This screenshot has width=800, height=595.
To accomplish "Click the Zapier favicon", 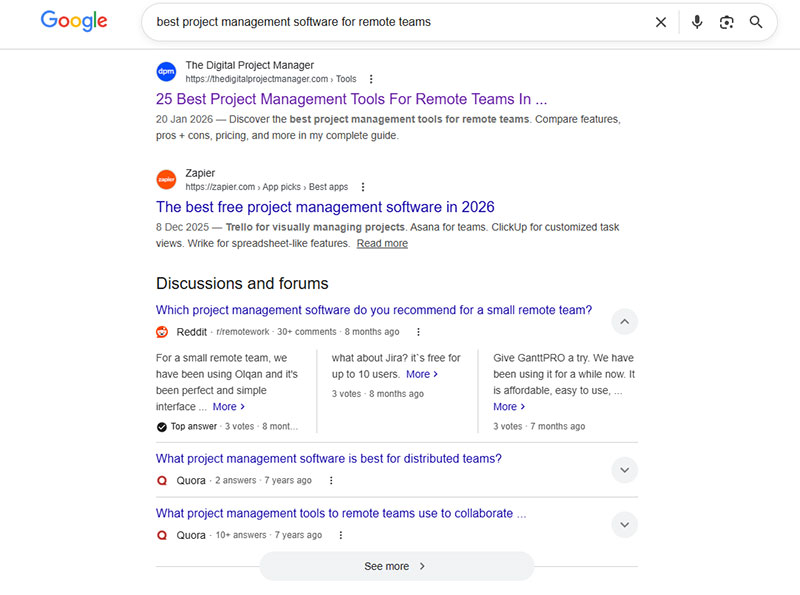I will 165,180.
